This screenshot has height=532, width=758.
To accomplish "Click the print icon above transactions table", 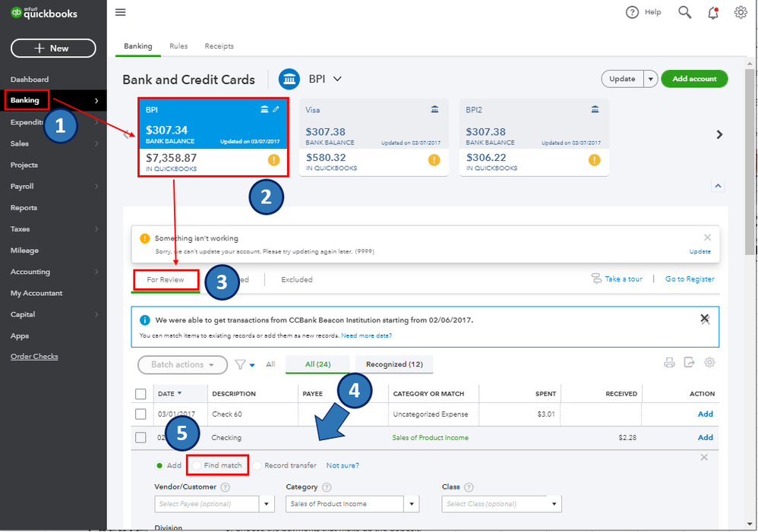I will 669,363.
